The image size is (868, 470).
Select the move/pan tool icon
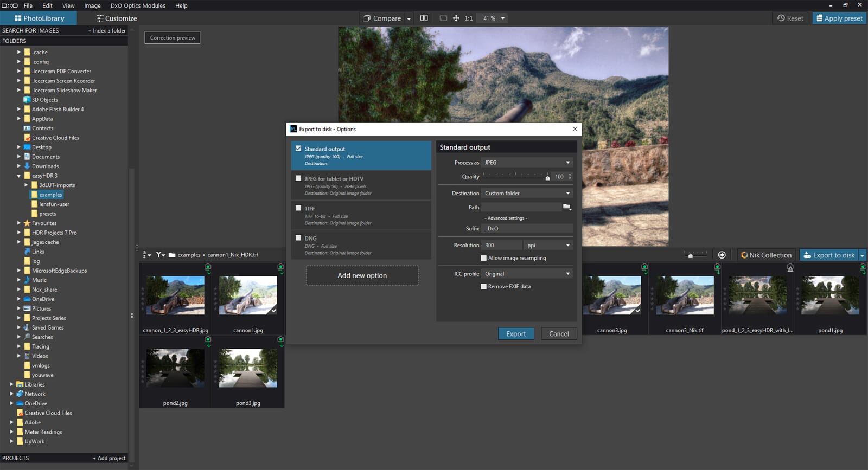[x=456, y=18]
